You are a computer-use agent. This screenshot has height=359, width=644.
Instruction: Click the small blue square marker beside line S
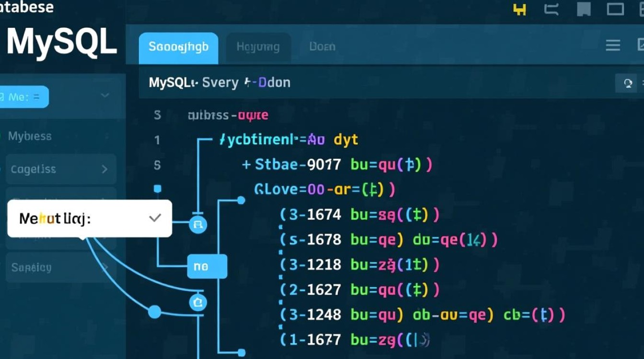[x=157, y=189]
